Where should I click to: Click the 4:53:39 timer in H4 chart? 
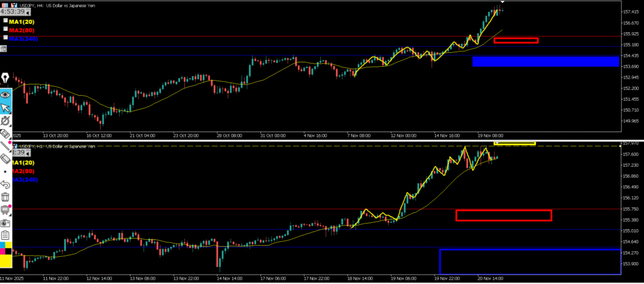[13, 12]
